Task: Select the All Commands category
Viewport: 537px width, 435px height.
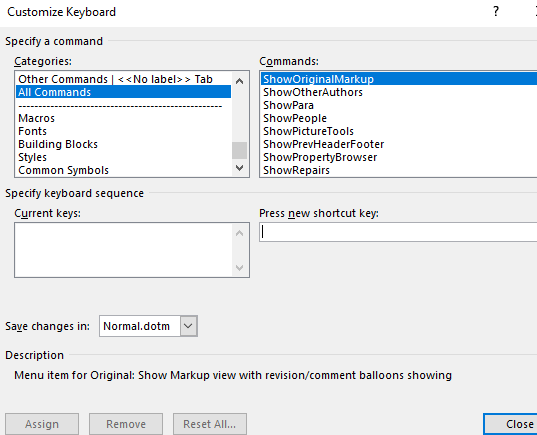Action: point(123,92)
